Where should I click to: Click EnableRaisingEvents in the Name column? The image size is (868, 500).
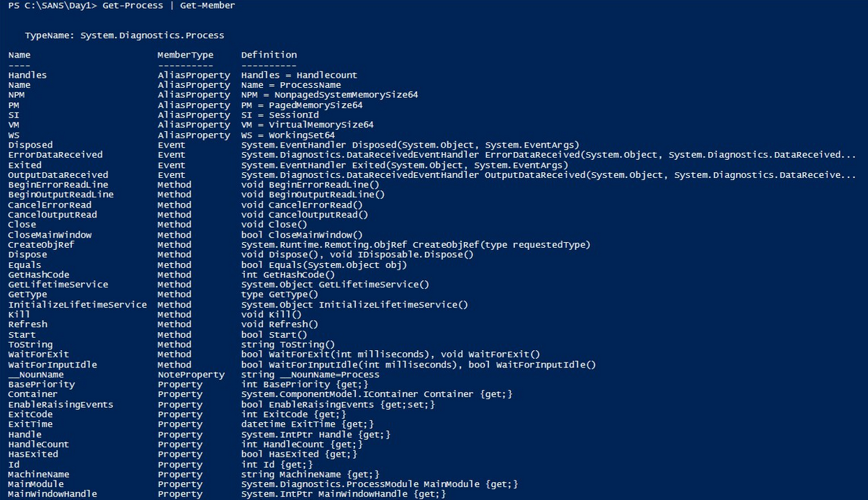pyautogui.click(x=61, y=405)
